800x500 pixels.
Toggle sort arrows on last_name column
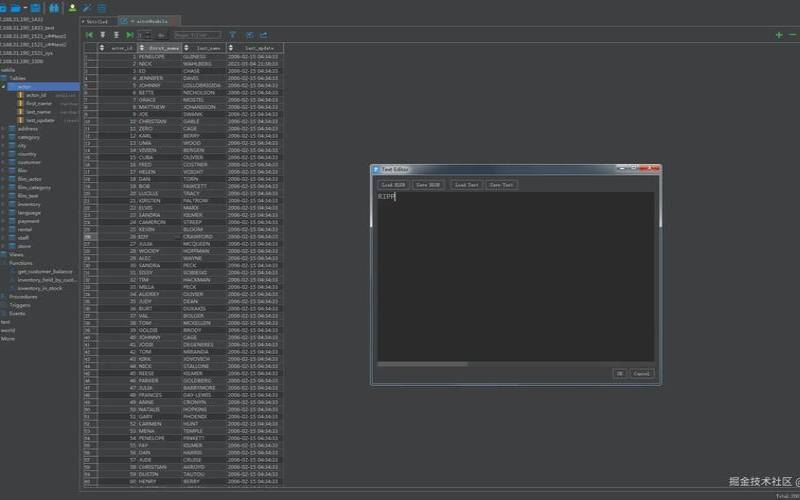[186, 48]
